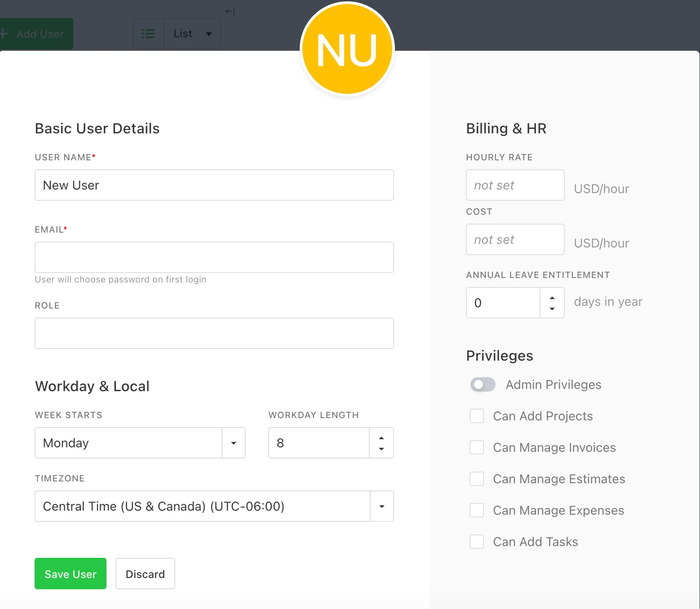The height and width of the screenshot is (609, 700).
Task: Click the Save User button
Action: pyautogui.click(x=71, y=574)
